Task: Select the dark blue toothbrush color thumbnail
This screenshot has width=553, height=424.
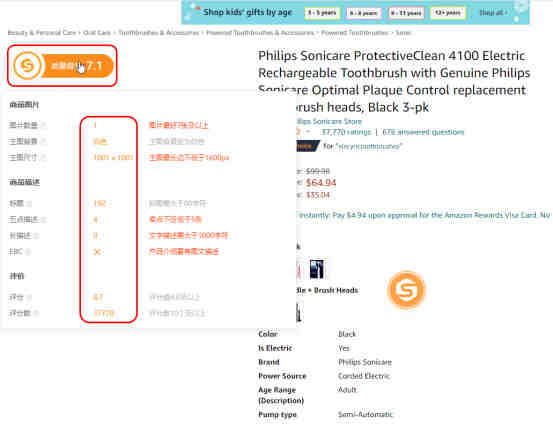Action: point(316,269)
